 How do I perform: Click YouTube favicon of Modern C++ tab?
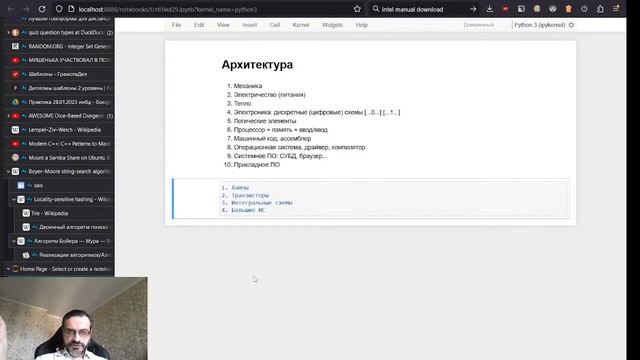(15, 144)
